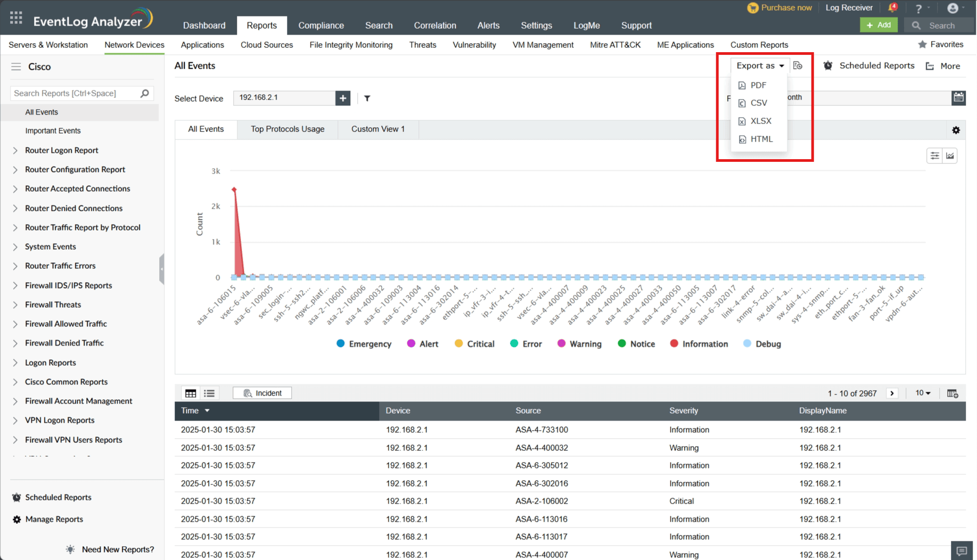
Task: Click the chart type icon beside chart options
Action: [x=950, y=156]
